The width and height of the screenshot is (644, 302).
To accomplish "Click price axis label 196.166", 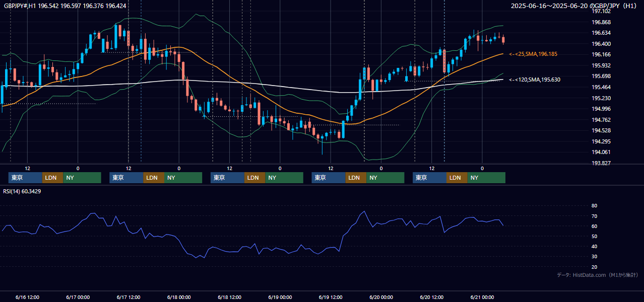I will tap(601, 54).
